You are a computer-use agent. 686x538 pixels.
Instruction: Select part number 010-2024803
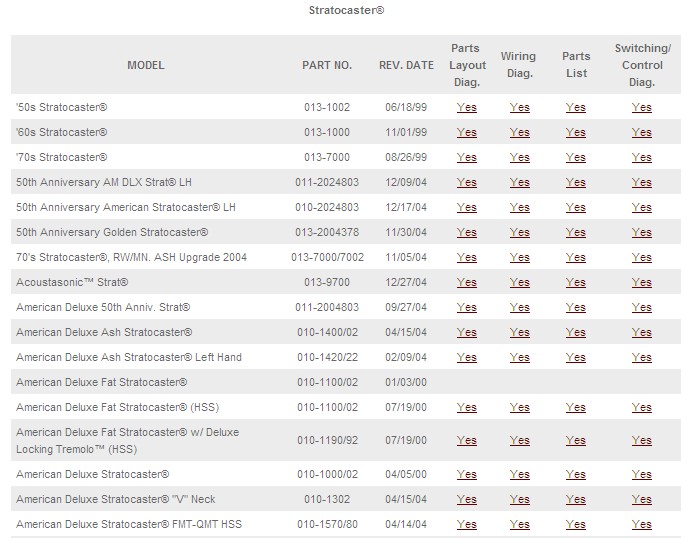point(327,207)
